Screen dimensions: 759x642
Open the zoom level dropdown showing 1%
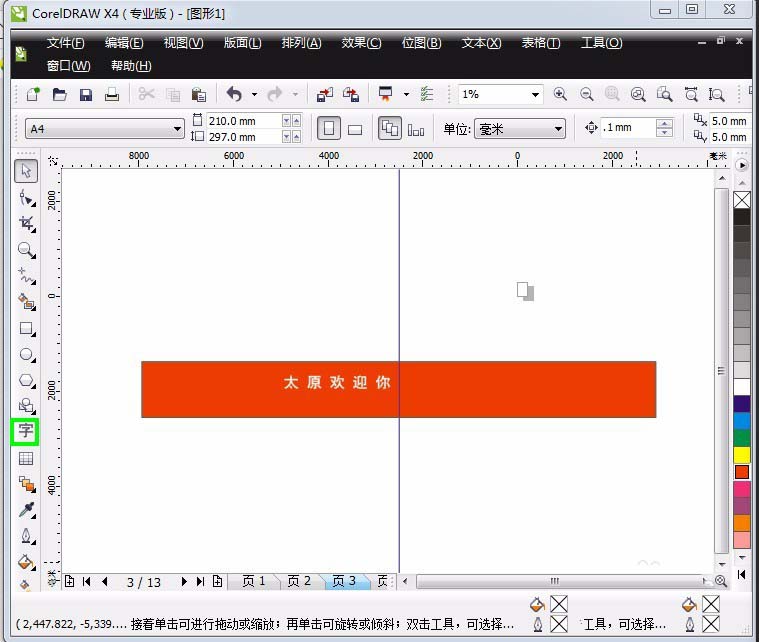(x=535, y=94)
